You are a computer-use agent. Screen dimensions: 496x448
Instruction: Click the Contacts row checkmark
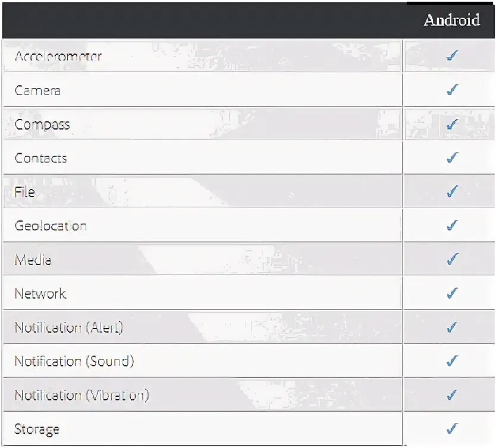pos(452,158)
